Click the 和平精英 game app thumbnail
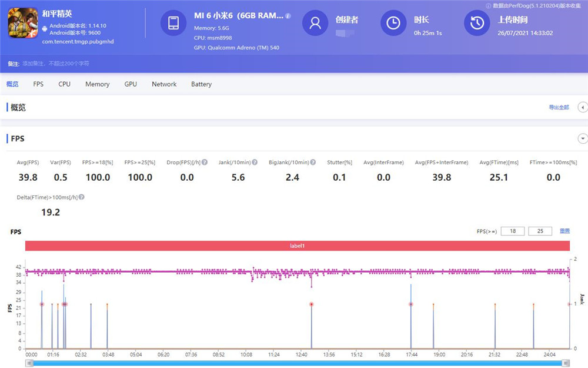This screenshot has width=588, height=368. [x=23, y=26]
